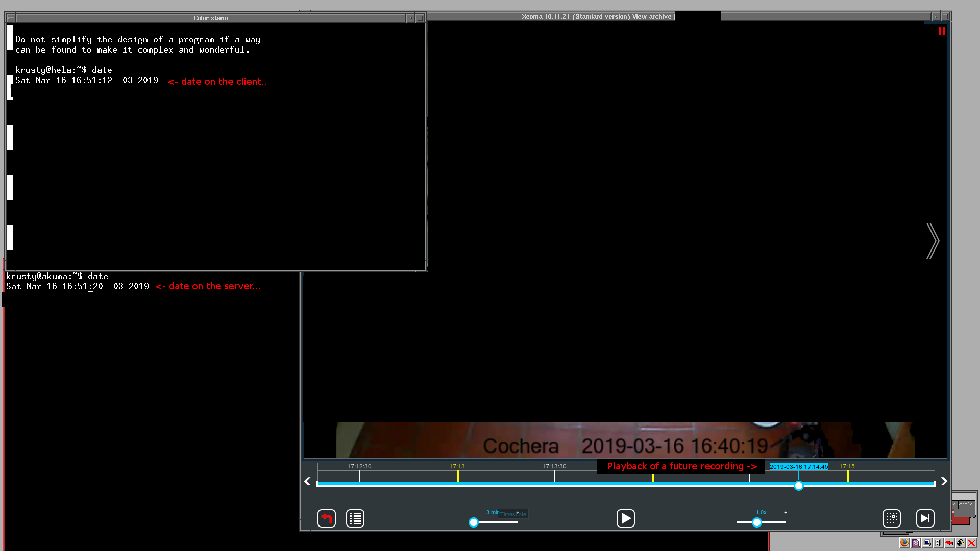980x551 pixels.
Task: Toggle playback speed plus control
Action: click(786, 512)
